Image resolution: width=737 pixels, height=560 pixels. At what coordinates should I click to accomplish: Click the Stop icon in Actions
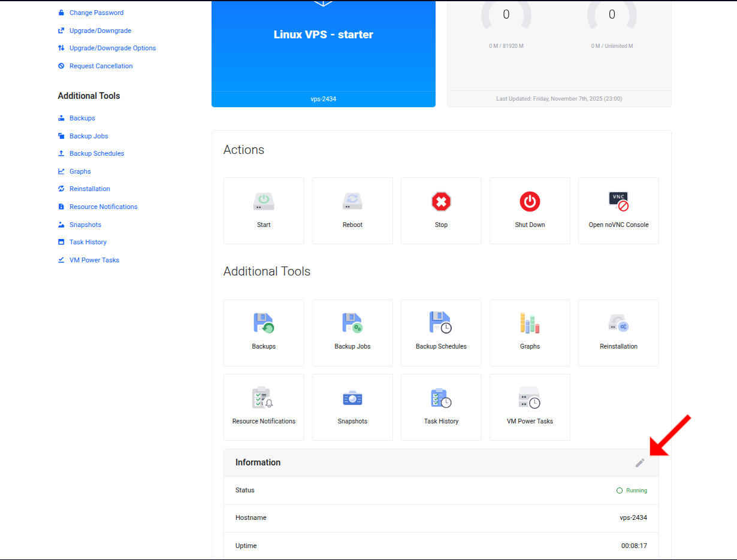(441, 202)
